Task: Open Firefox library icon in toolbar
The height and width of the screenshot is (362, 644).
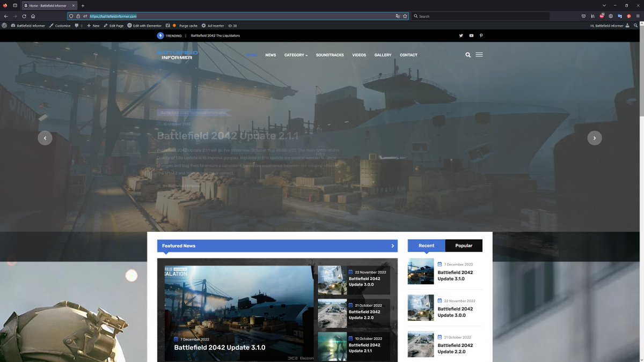Action: pyautogui.click(x=592, y=16)
